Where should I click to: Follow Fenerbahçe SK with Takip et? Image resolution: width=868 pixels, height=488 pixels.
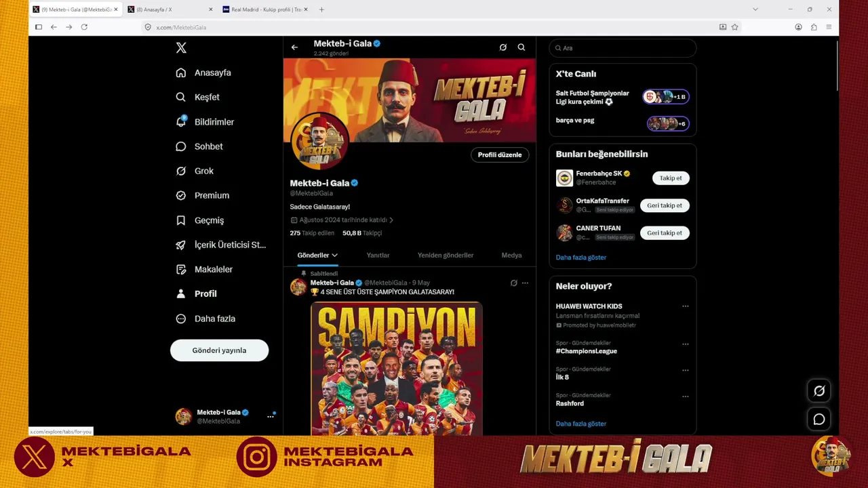coord(671,178)
